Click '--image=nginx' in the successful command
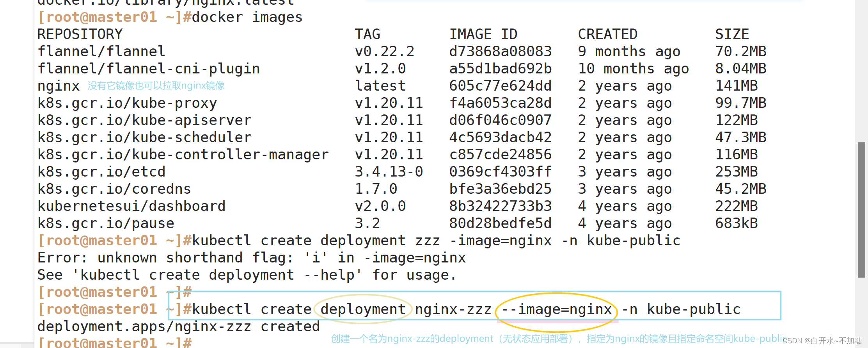The image size is (868, 348). click(x=557, y=309)
